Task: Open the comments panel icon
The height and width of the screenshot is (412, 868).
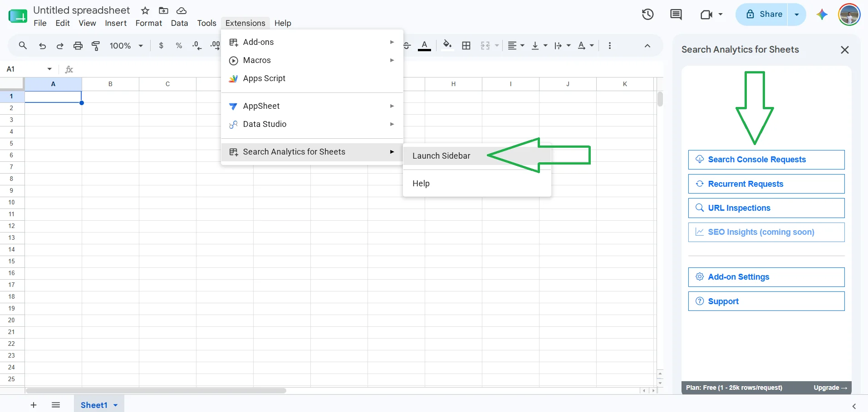Action: [x=676, y=15]
